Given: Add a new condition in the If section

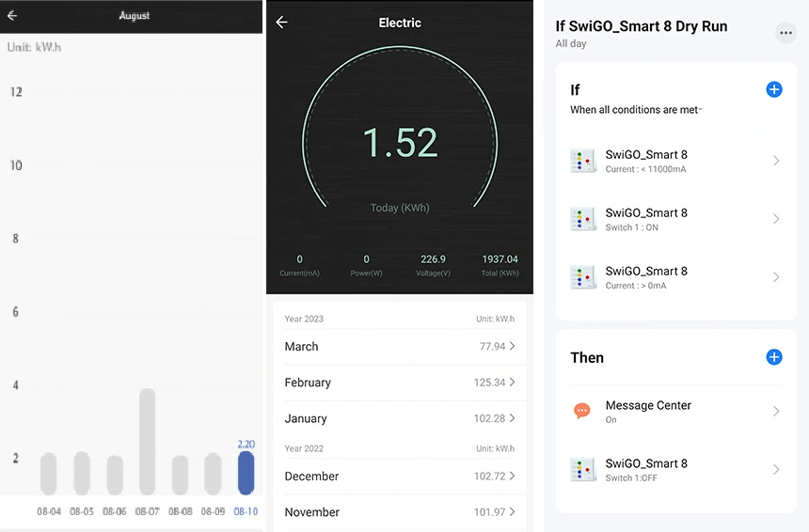Looking at the screenshot, I should point(774,89).
